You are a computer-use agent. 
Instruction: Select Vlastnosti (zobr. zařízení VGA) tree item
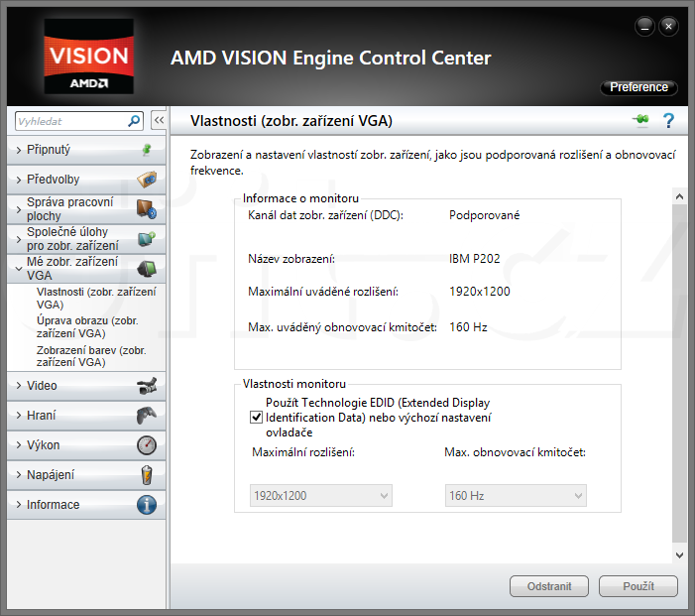tap(96, 298)
